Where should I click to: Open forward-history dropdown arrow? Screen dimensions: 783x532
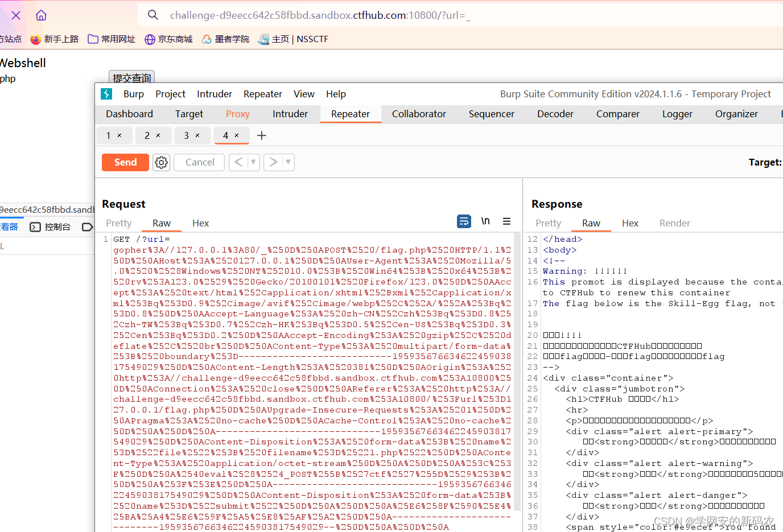[288, 162]
